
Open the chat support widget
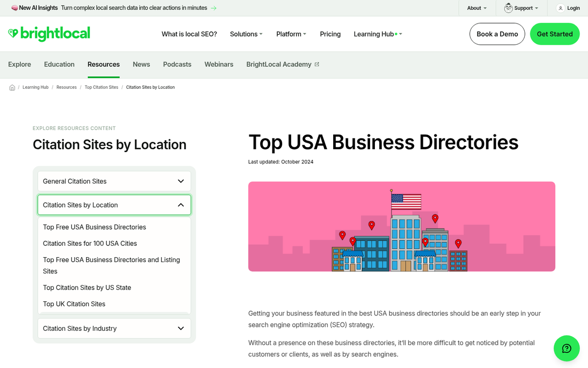tap(566, 348)
